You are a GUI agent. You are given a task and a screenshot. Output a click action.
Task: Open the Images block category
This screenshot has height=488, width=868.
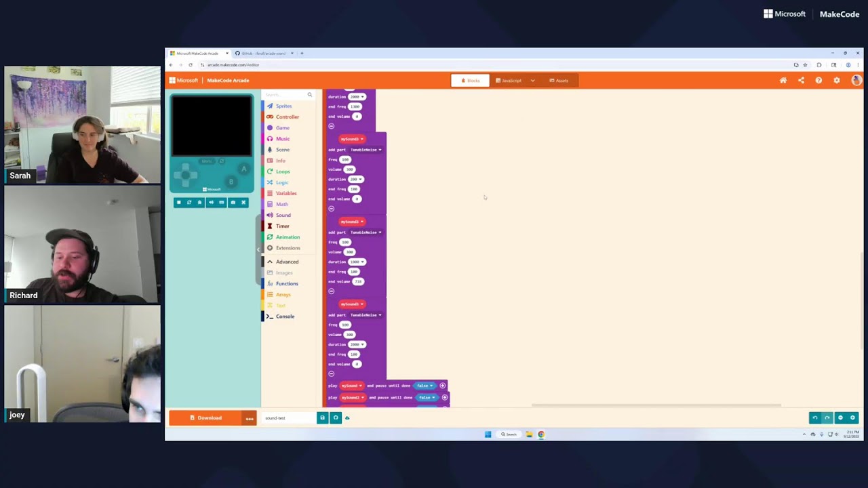pos(284,272)
